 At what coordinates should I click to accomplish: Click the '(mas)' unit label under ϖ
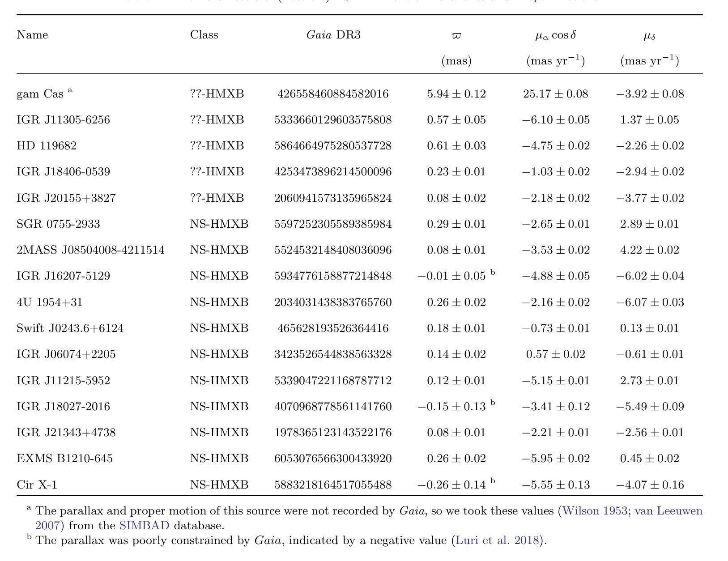[456, 61]
